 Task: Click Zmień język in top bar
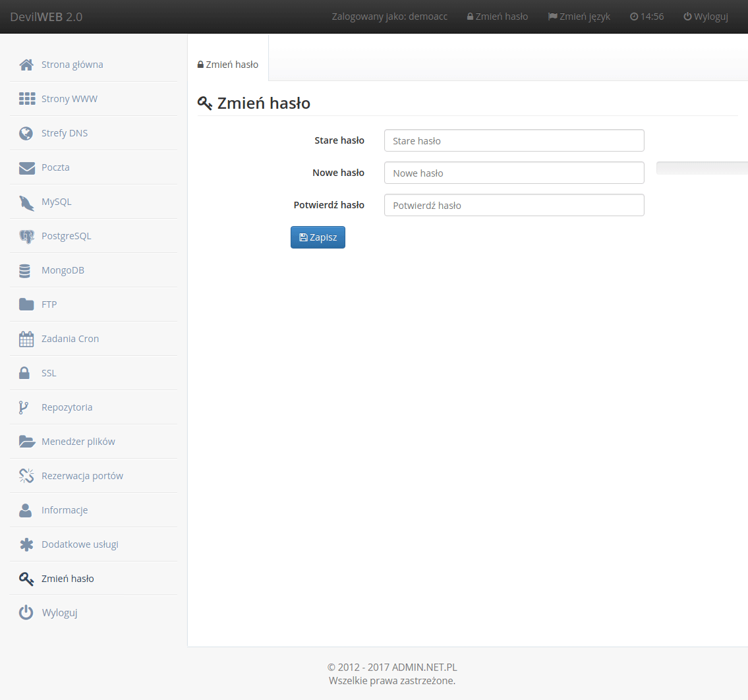click(x=579, y=16)
